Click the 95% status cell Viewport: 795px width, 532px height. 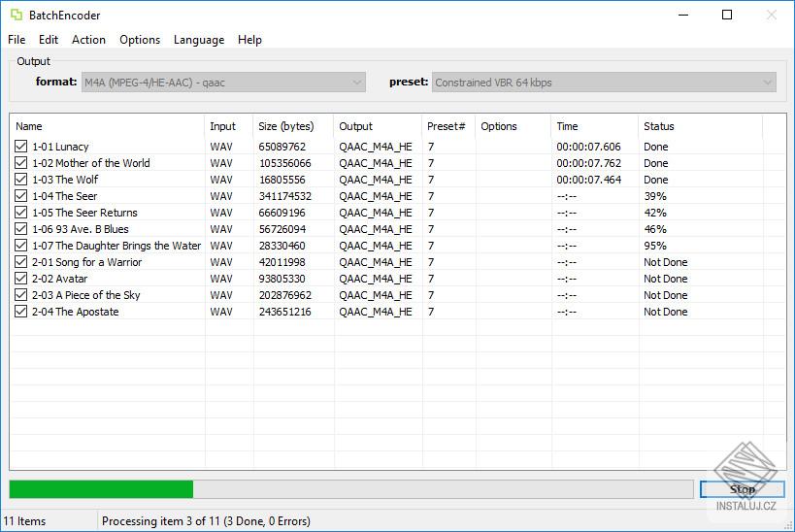click(x=655, y=246)
